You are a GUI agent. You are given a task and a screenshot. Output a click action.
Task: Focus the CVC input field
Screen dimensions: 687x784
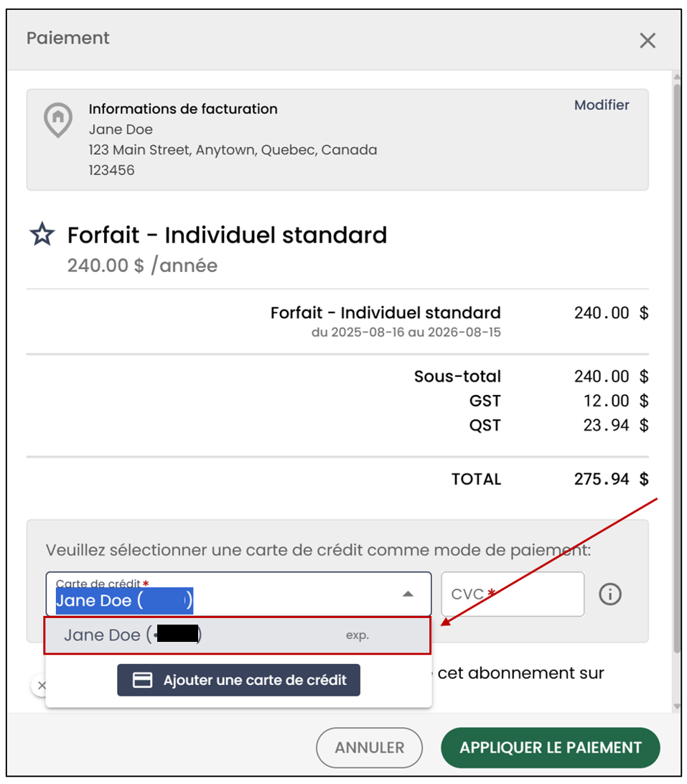(513, 594)
